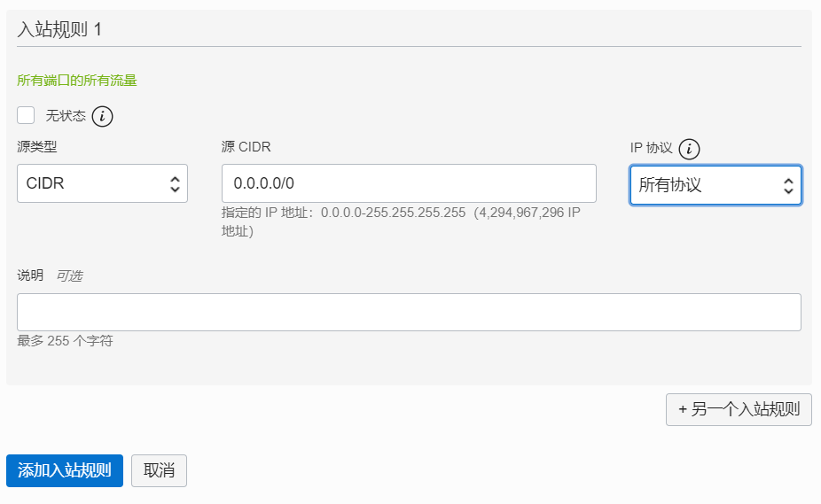Open the 所有协议 IP protocol dropdown
The width and height of the screenshot is (821, 504).
715,185
